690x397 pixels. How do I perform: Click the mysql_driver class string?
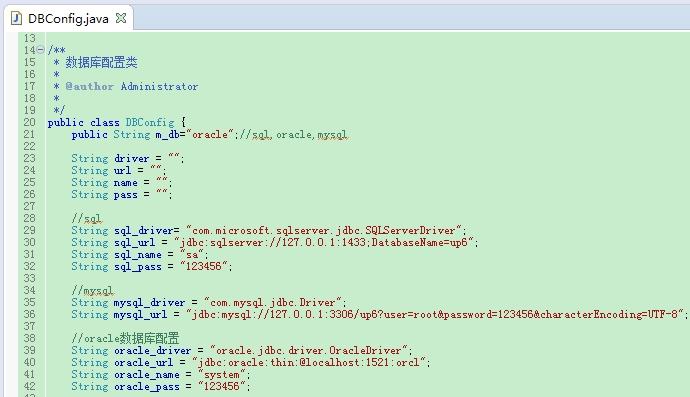[x=273, y=302]
